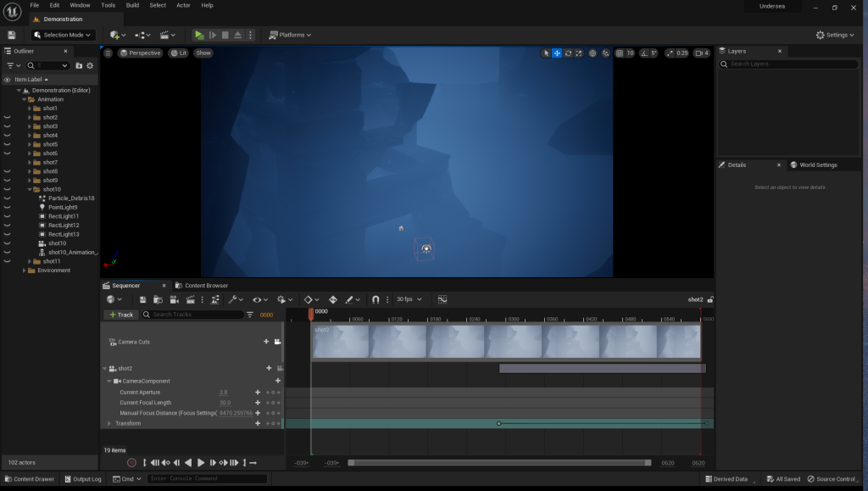Viewport: 868px width, 491px height.
Task: Open the Build menu
Action: point(132,5)
